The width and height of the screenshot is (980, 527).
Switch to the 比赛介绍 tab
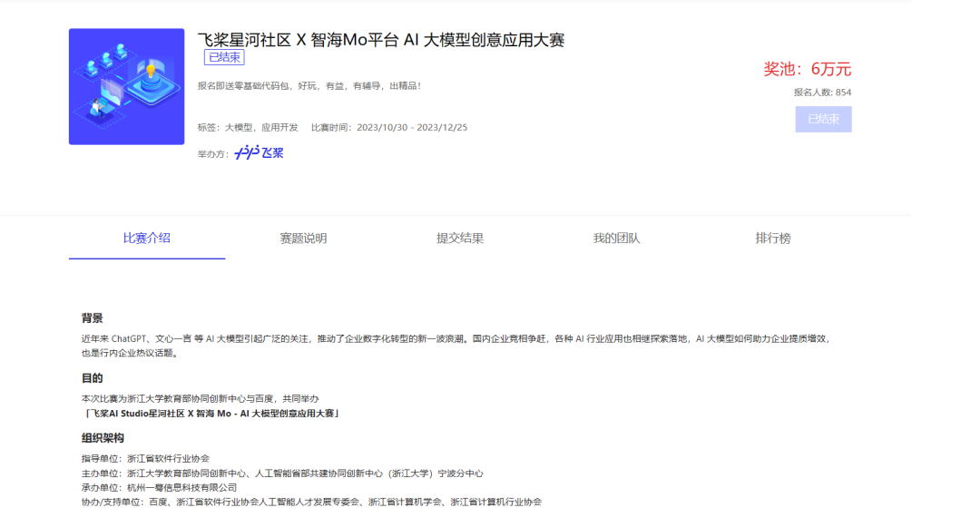[x=145, y=237]
